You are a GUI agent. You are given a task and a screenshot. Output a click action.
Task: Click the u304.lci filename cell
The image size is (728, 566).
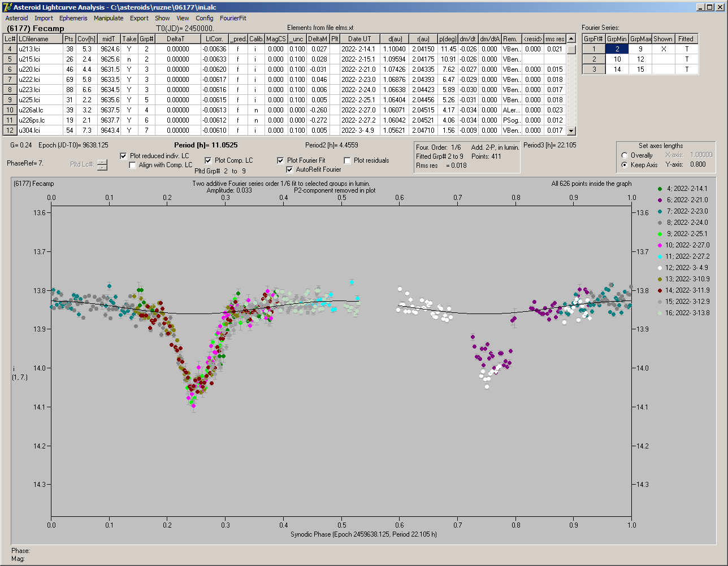point(39,130)
